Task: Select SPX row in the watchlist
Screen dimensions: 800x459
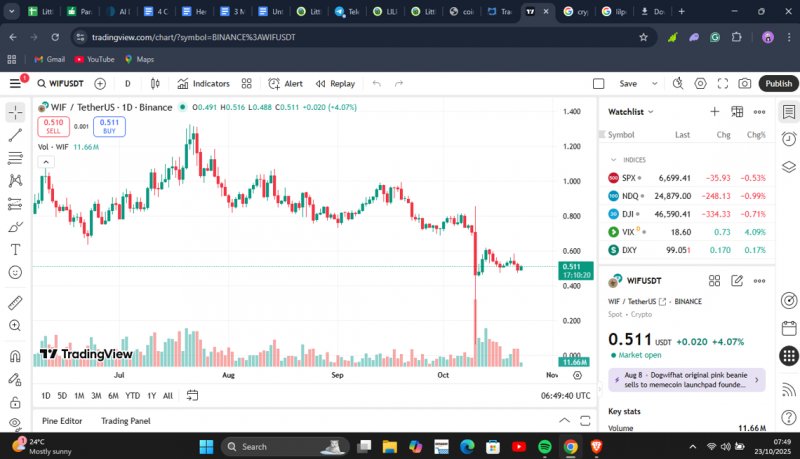Action: pos(686,178)
